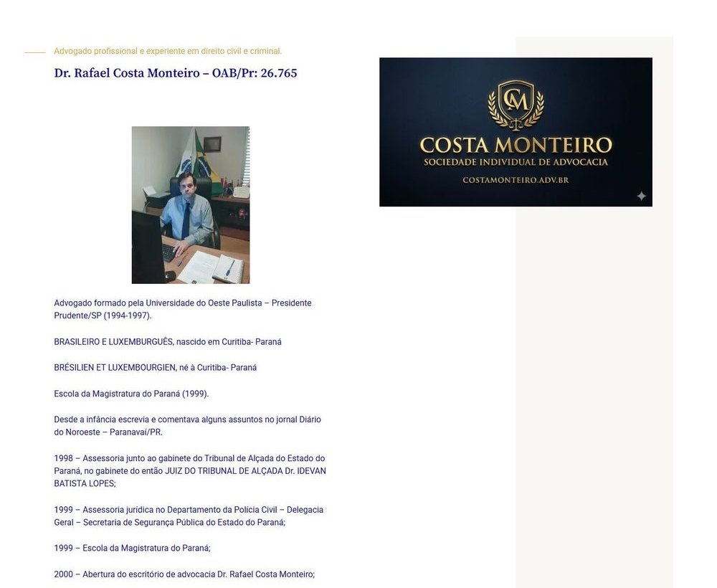This screenshot has width=717, height=588.
Task: Click the COSTAMONTEIRO.ADV.BR text in the banner
Action: [516, 180]
